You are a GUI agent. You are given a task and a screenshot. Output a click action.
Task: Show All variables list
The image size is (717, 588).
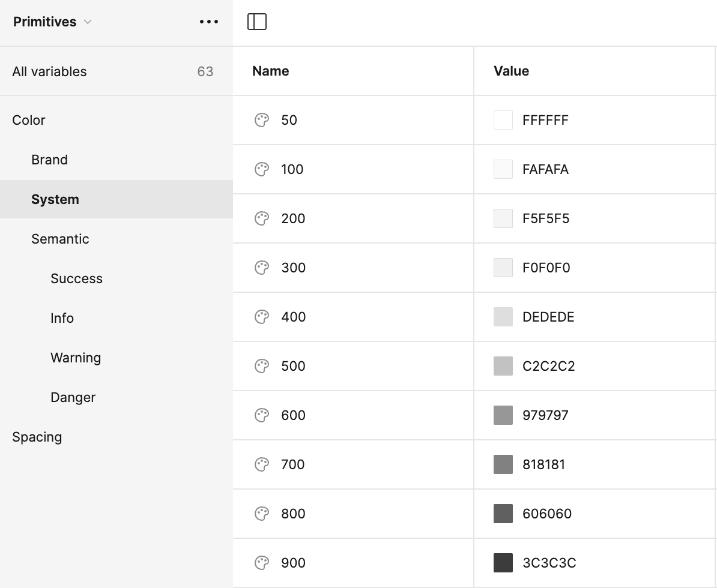point(49,71)
